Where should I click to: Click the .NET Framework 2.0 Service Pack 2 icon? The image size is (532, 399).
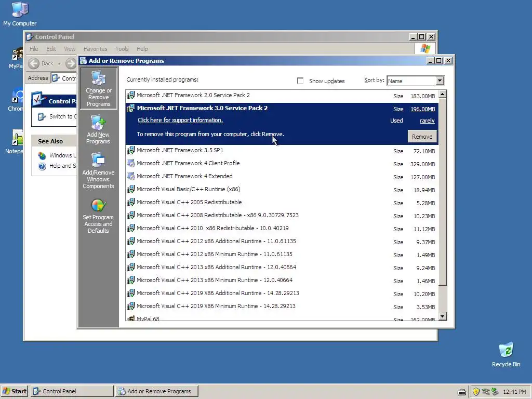(x=130, y=96)
